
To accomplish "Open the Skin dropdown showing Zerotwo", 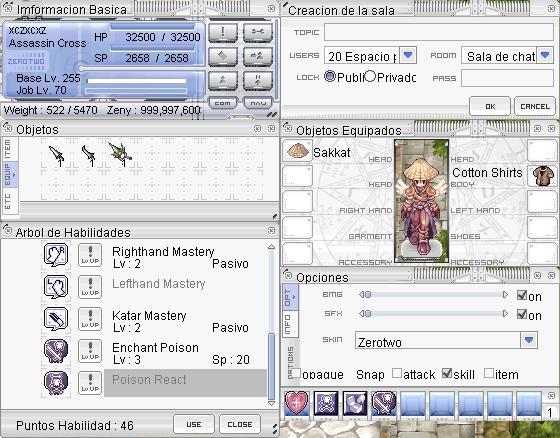I will click(529, 340).
